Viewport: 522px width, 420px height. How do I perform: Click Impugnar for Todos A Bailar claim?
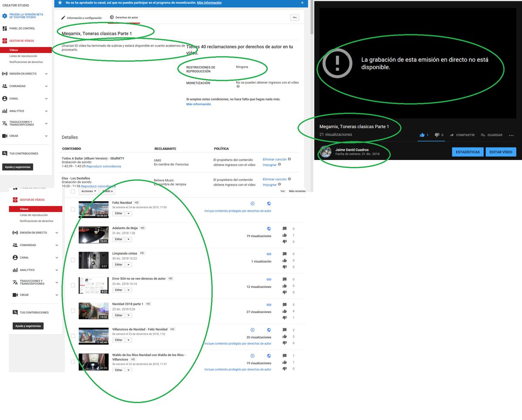(270, 165)
